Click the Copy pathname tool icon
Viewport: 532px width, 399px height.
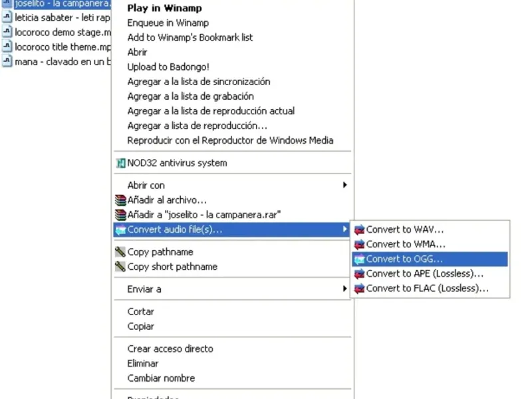point(120,252)
